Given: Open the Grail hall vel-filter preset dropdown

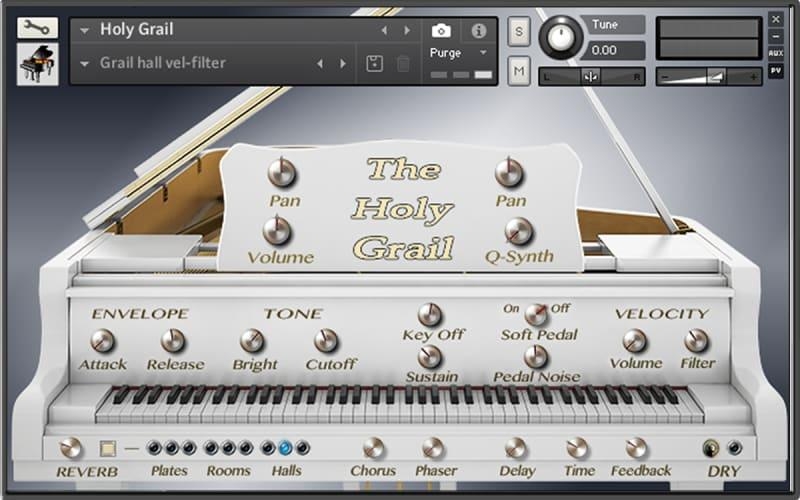Looking at the screenshot, I should pos(85,64).
